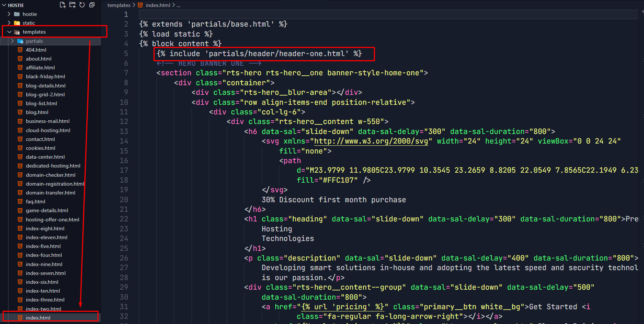Collapse the templates folder chevron
644x324 pixels.
(x=9, y=32)
